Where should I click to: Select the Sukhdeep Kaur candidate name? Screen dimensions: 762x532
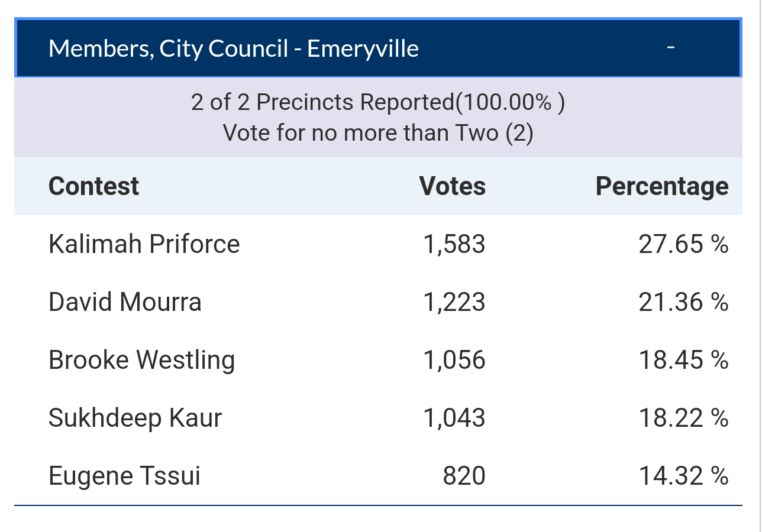pos(135,418)
